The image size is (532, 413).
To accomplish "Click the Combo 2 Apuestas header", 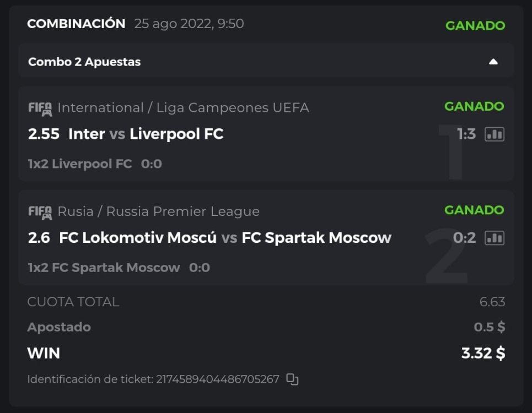I will [84, 62].
